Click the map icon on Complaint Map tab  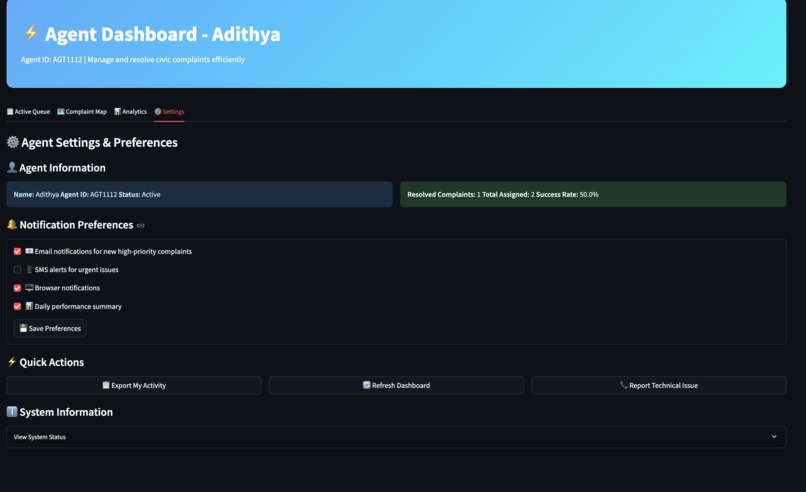[x=61, y=112]
